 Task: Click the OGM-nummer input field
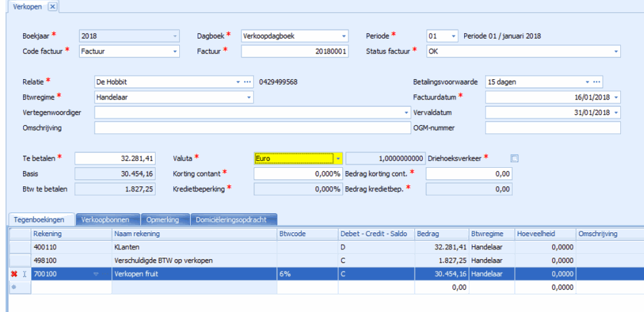point(552,128)
